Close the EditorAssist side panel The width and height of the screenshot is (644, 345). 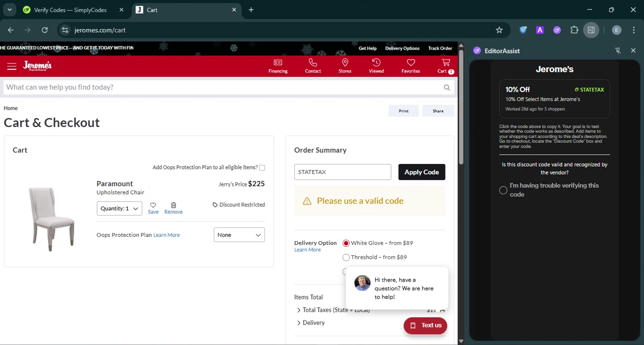pos(633,51)
